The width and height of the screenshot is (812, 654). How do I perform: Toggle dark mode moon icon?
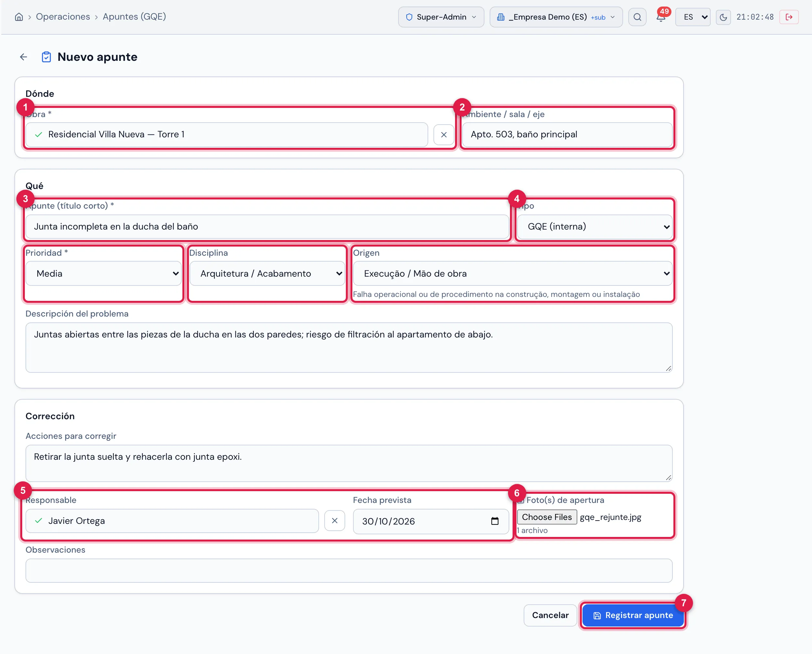click(723, 17)
